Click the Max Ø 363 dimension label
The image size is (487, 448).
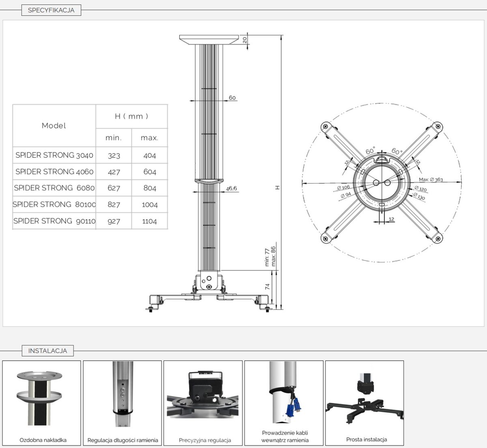click(431, 179)
